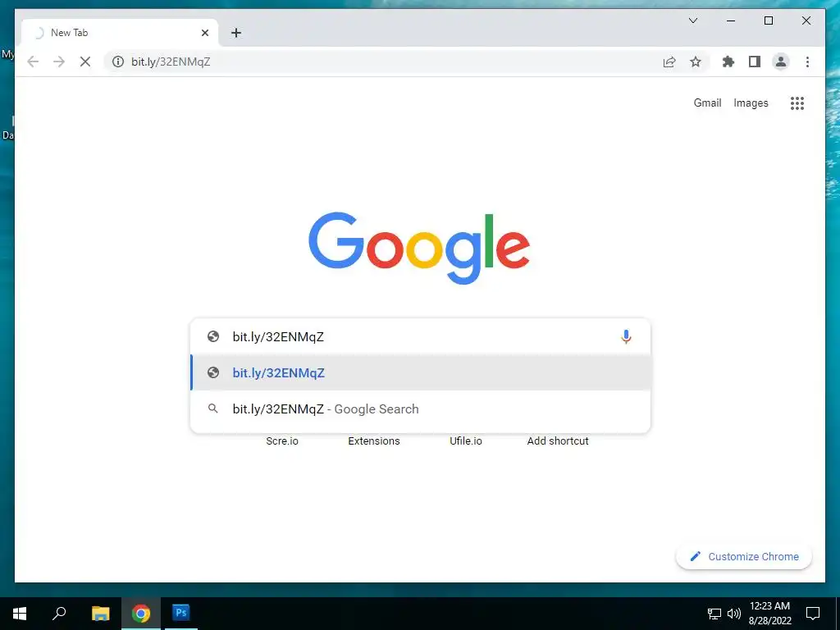Screen dimensions: 840x630
Task: Open the Images link
Action: [x=751, y=103]
